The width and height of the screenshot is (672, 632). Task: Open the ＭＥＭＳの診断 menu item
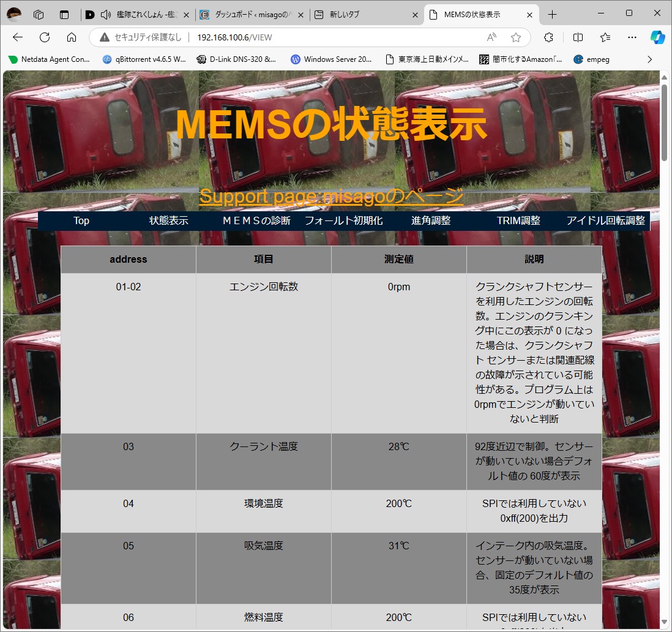coord(256,220)
